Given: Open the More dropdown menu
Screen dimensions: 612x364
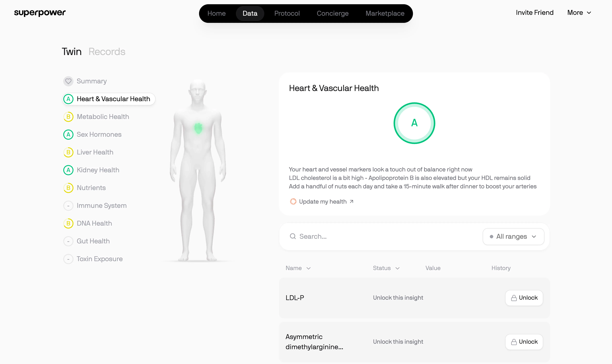Looking at the screenshot, I should 579,13.
